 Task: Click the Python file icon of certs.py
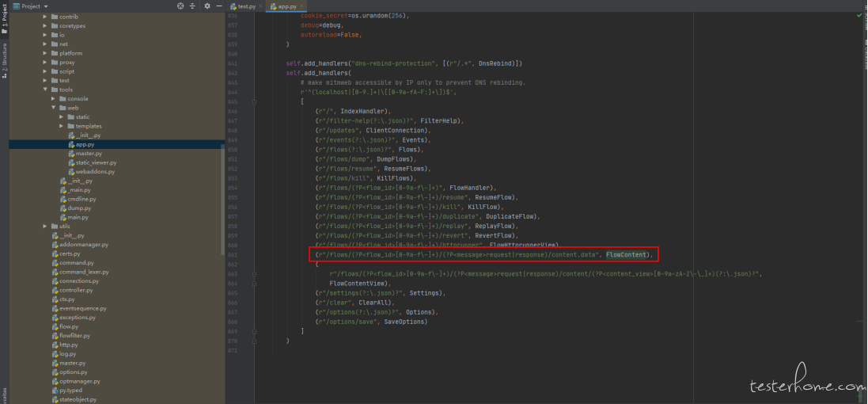55,253
